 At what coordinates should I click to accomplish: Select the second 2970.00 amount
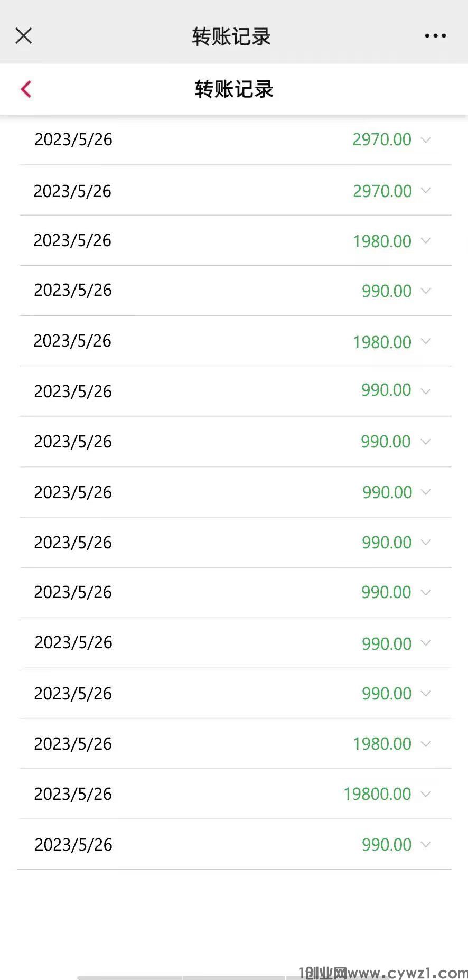point(382,191)
